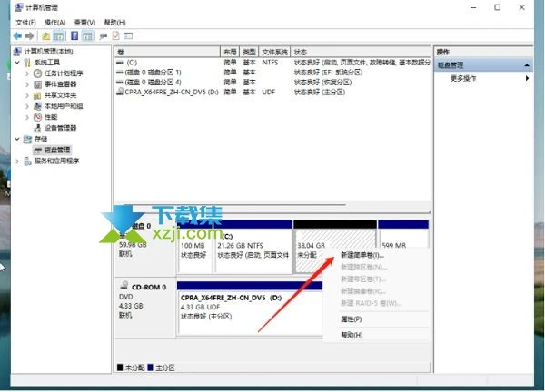The width and height of the screenshot is (545, 392).
Task: Collapse the 系统工具 tree node
Action: [17, 63]
